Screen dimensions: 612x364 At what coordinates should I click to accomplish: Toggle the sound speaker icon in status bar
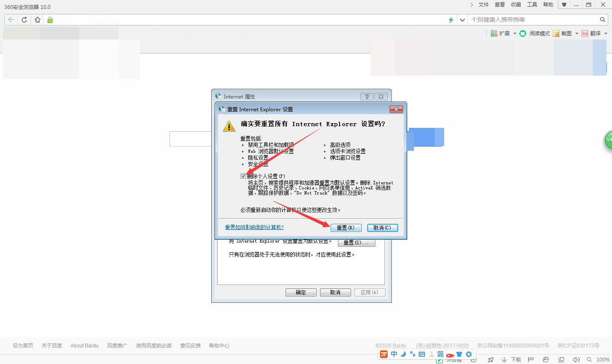pos(576,360)
